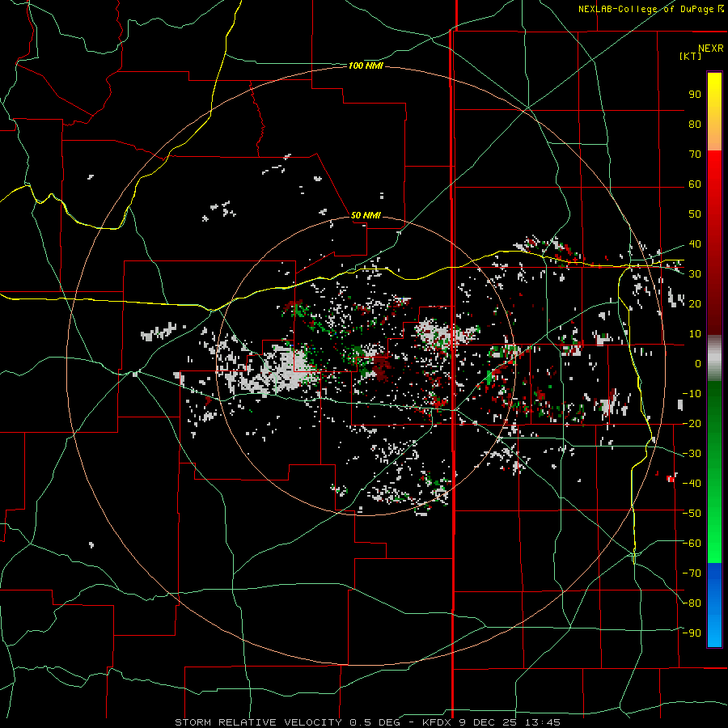Screen dimensions: 728x728
Task: Click the 80 value on velocity scale
Action: click(x=695, y=125)
